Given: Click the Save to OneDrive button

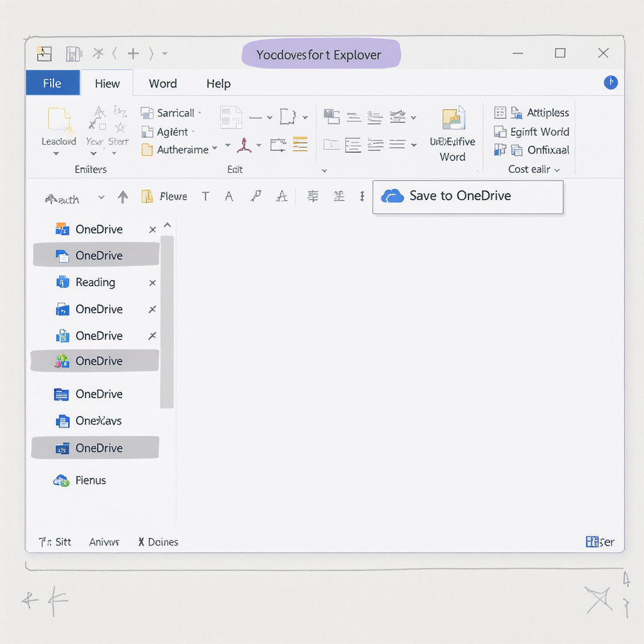Looking at the screenshot, I should [468, 197].
